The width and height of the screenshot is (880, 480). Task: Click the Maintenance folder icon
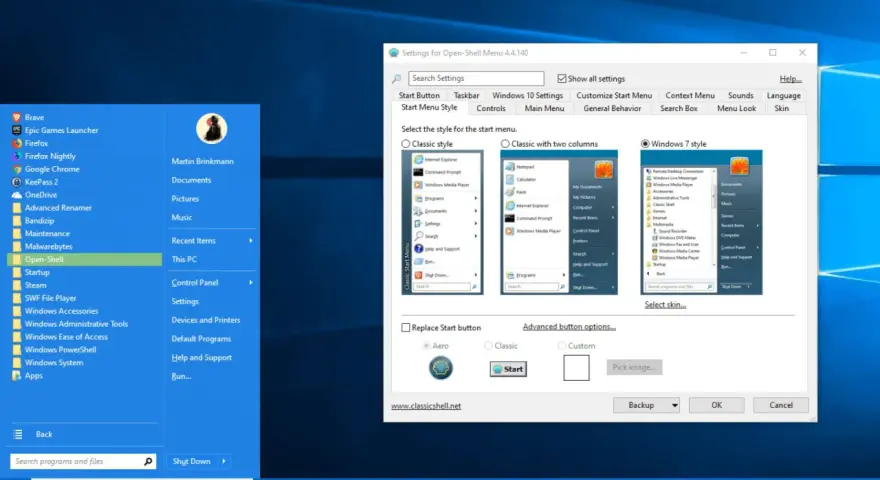pos(17,234)
